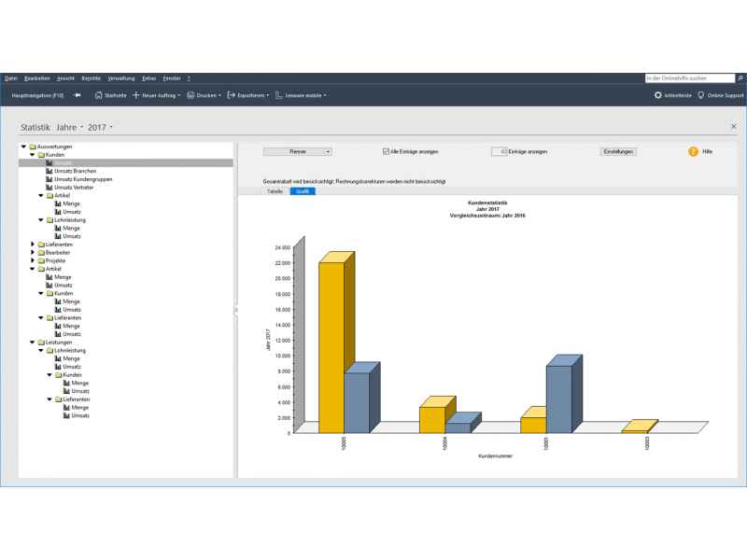Collapse the Auswertungen root node

tap(22, 147)
